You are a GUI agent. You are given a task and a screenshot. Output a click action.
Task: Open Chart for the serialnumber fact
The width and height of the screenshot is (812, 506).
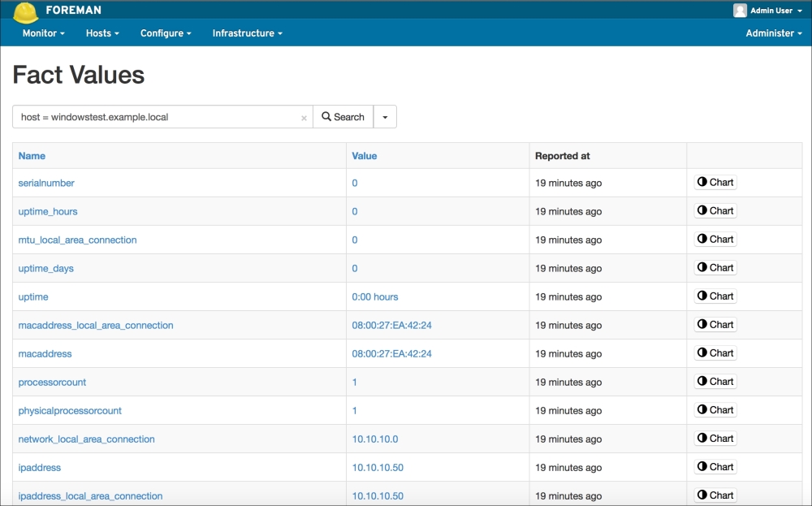click(715, 183)
